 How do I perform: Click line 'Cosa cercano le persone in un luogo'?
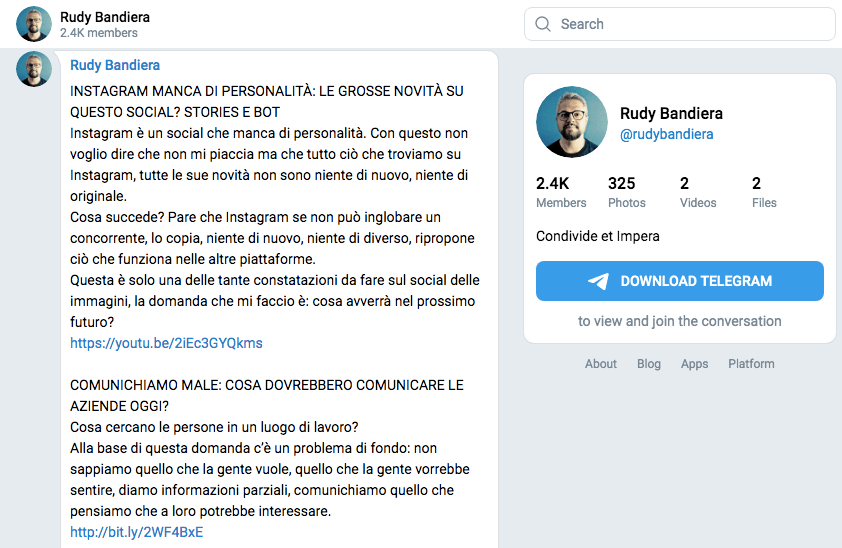pos(214,427)
